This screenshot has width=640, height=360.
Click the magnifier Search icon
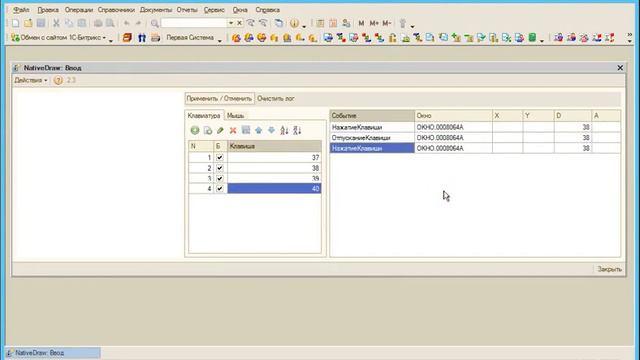[154, 23]
